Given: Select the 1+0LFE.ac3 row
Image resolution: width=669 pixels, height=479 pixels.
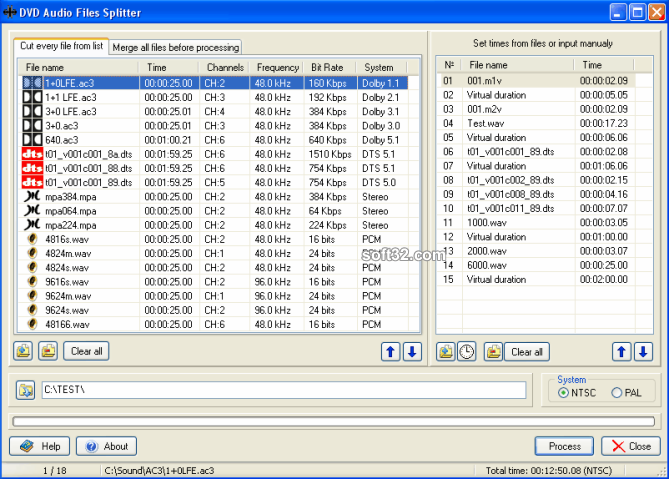Looking at the screenshot, I should pos(215,83).
